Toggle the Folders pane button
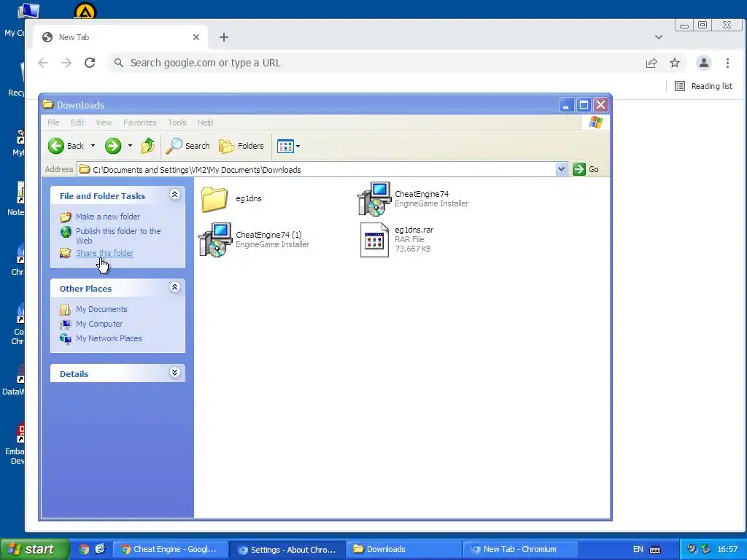Screen dimensions: 747x560 (241, 146)
